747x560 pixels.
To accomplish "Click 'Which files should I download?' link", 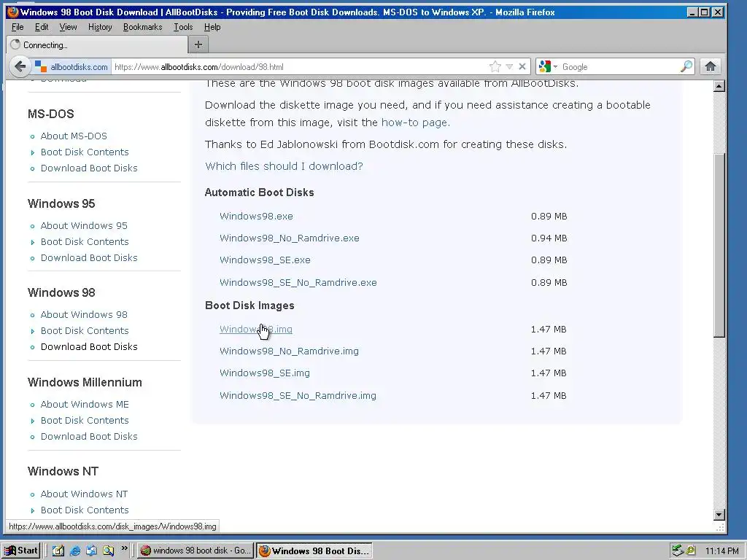I will coord(284,166).
